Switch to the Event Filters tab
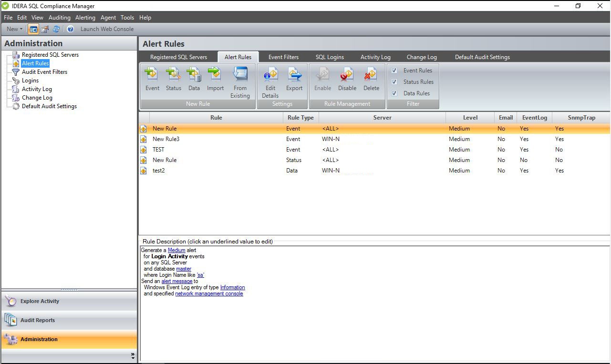611x364 pixels. coord(283,57)
